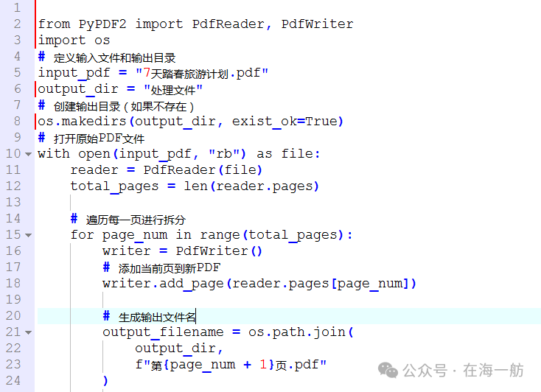This screenshot has width=541, height=392.
Task: Click the WeChat logo icon in the watermark
Action: (385, 369)
